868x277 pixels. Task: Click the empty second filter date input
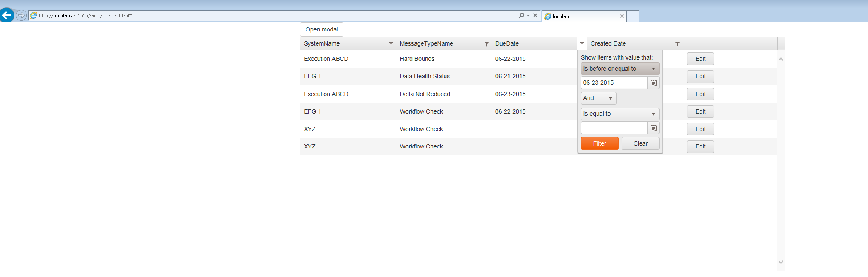(x=614, y=128)
